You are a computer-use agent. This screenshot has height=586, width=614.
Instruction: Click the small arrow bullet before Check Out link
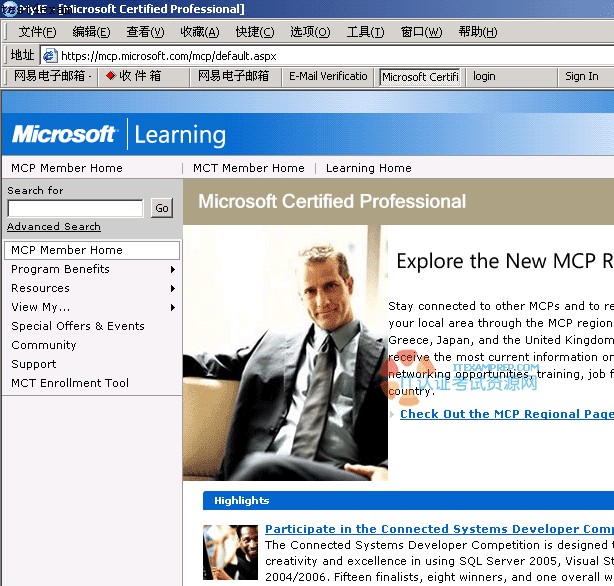[x=392, y=414]
